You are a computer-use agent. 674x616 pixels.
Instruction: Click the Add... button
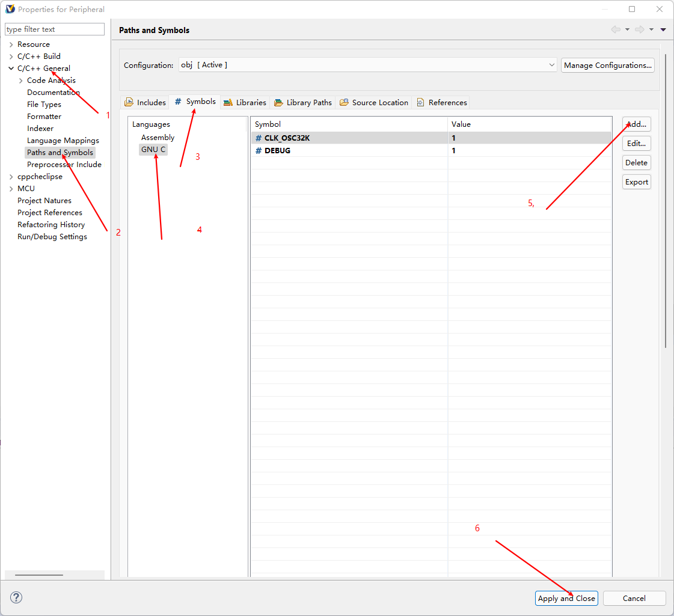click(x=636, y=124)
